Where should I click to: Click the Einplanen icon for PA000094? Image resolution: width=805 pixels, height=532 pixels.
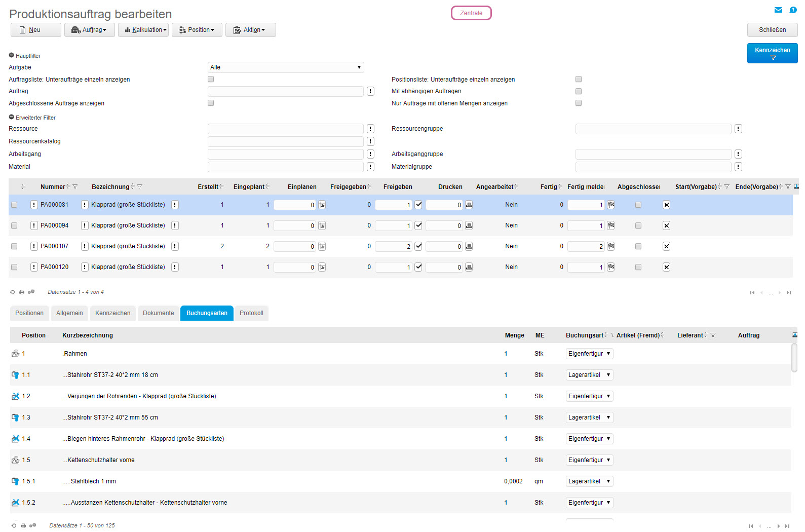pos(322,225)
